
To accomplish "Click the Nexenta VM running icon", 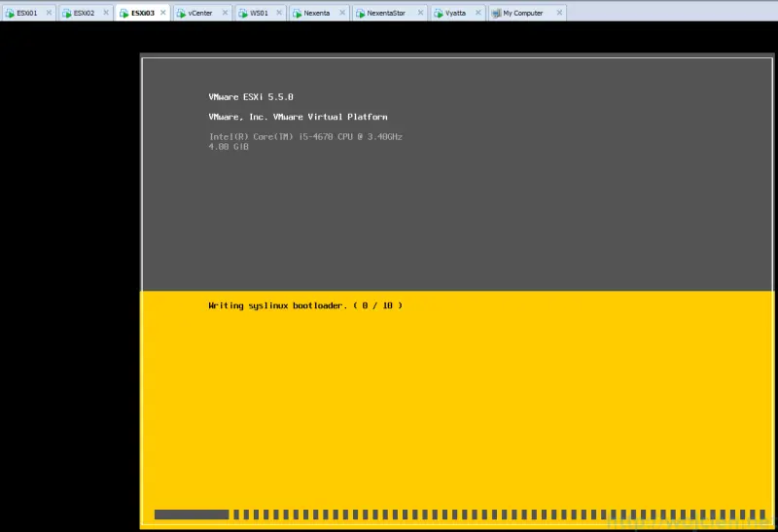I will 297,14.
